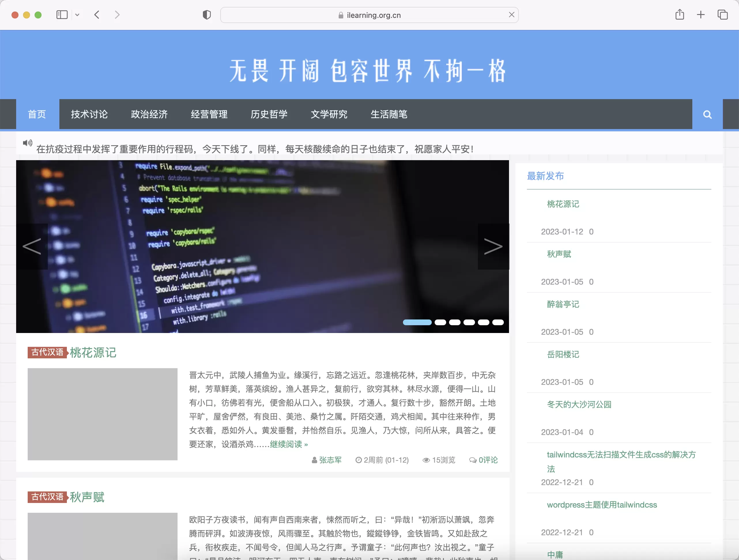Viewport: 739px width, 560px height.
Task: Select the active first carousel indicator
Action: click(x=417, y=322)
